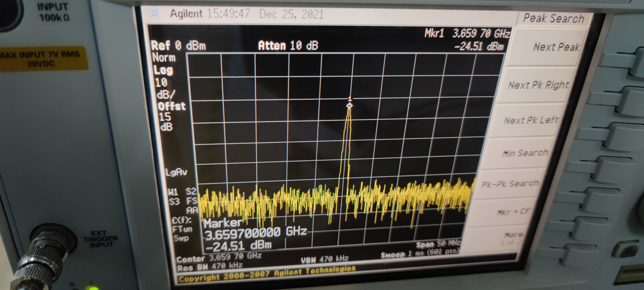Click the Center 3.659 70 GHz readout
The height and width of the screenshot is (290, 644).
point(219,257)
